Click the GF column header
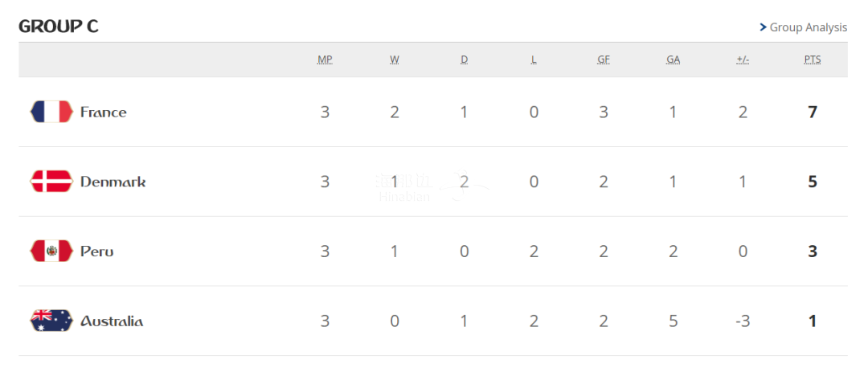 point(604,59)
